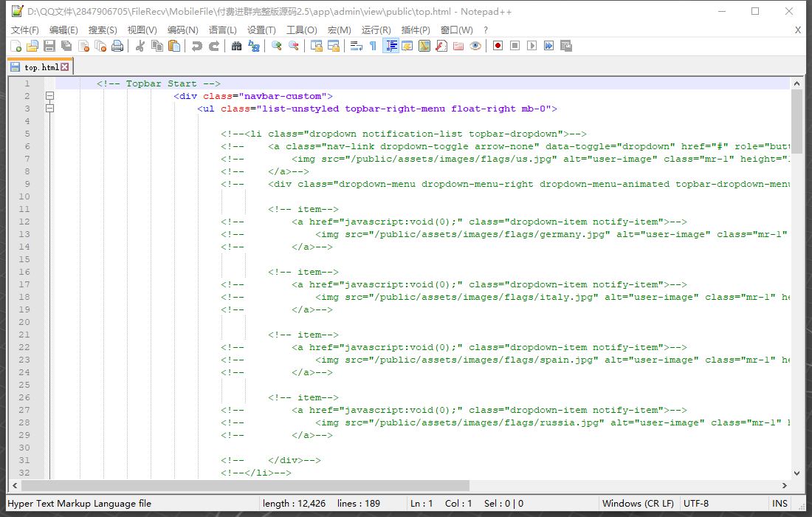The image size is (812, 517).
Task: Redo the last undone action
Action: click(x=214, y=46)
